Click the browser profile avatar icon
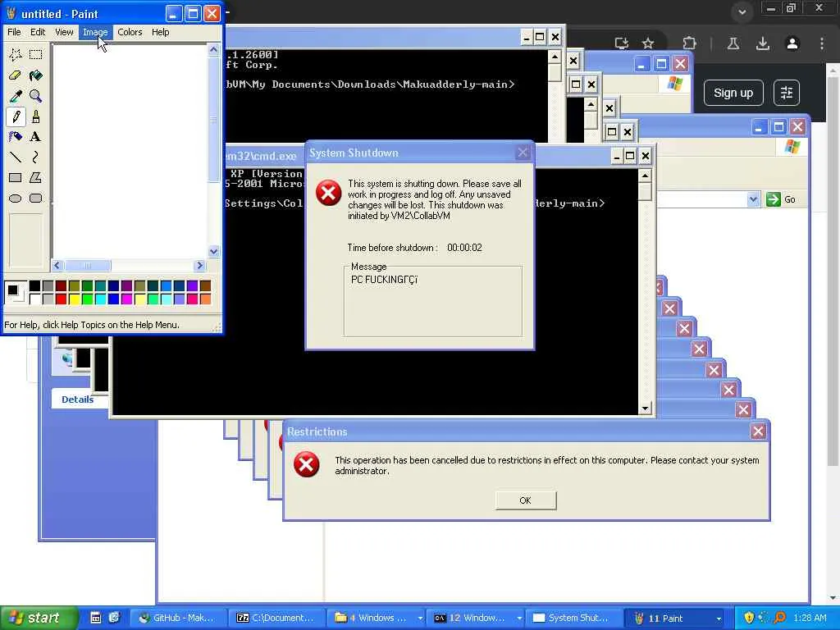Viewport: 840px width, 630px height. pyautogui.click(x=792, y=43)
